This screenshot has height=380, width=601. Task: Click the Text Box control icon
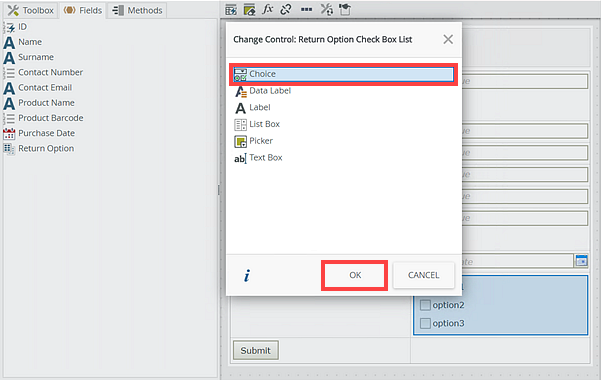tap(240, 158)
